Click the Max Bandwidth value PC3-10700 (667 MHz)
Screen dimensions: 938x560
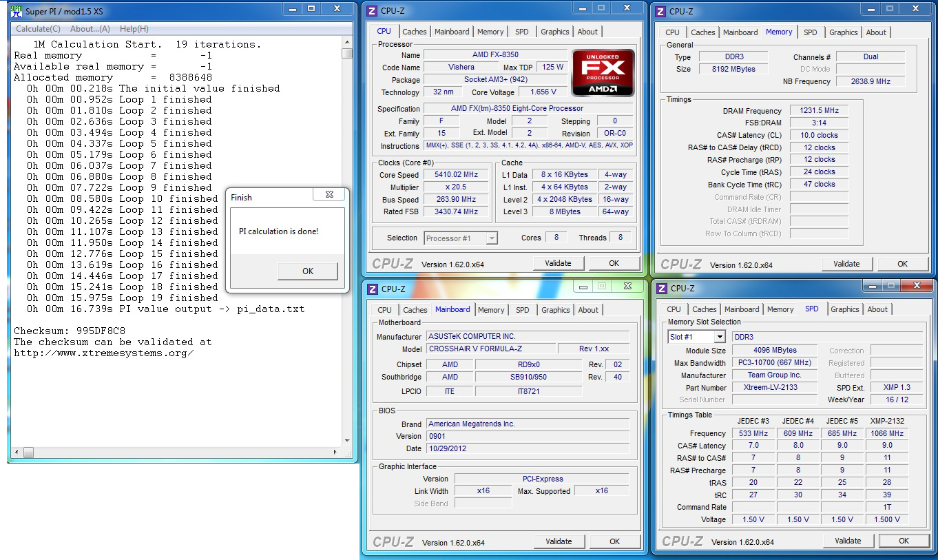click(775, 363)
